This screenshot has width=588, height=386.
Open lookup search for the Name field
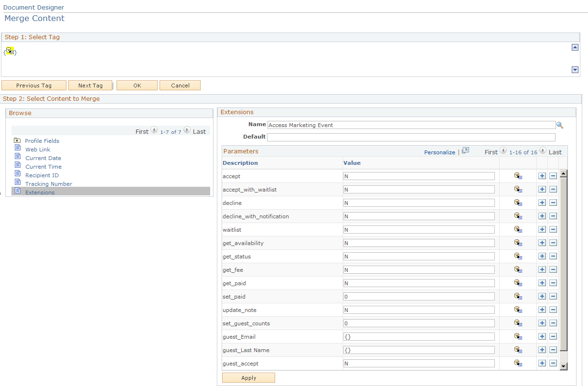coord(560,125)
